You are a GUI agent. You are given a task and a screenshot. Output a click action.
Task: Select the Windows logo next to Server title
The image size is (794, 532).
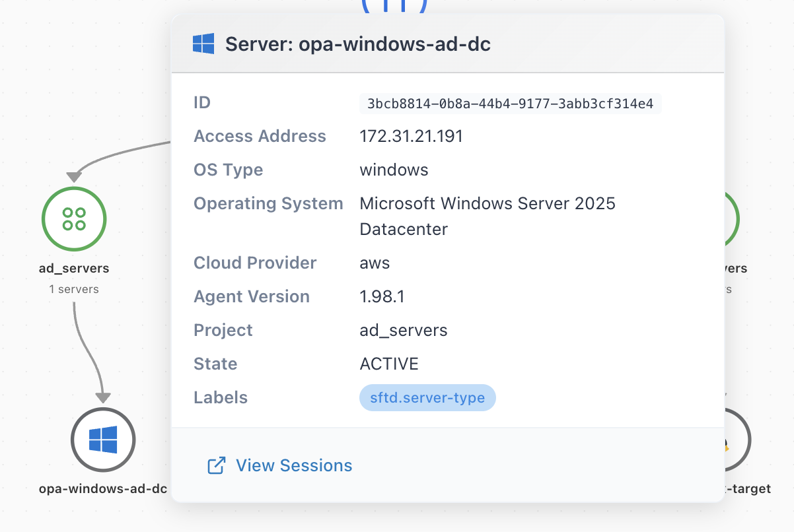[x=203, y=43]
